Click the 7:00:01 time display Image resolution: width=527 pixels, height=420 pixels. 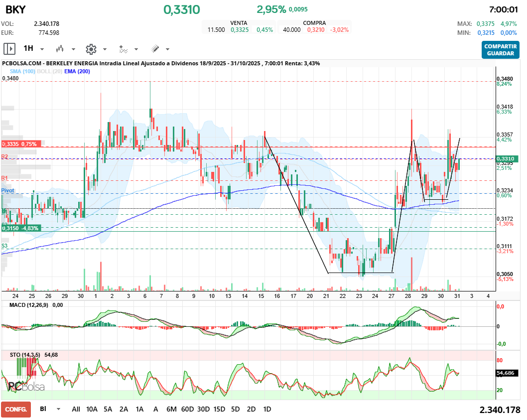click(504, 9)
